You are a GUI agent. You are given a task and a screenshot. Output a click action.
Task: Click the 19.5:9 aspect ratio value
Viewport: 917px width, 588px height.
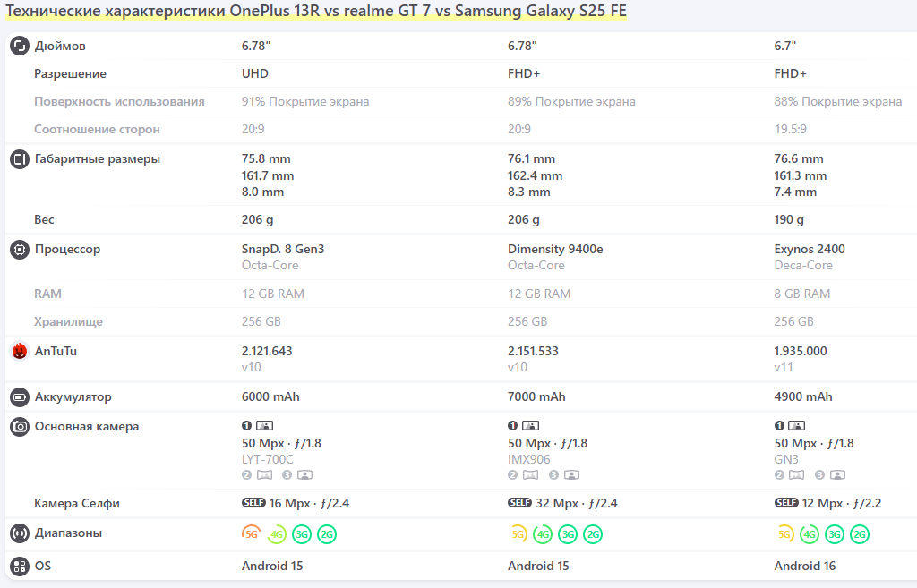[x=790, y=129]
